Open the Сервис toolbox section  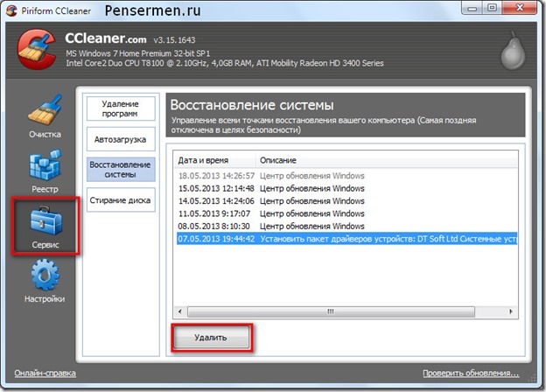point(45,227)
